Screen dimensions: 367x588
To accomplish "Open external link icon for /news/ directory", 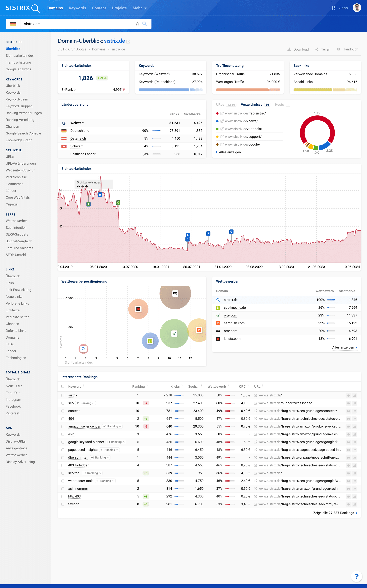I will [x=222, y=121].
